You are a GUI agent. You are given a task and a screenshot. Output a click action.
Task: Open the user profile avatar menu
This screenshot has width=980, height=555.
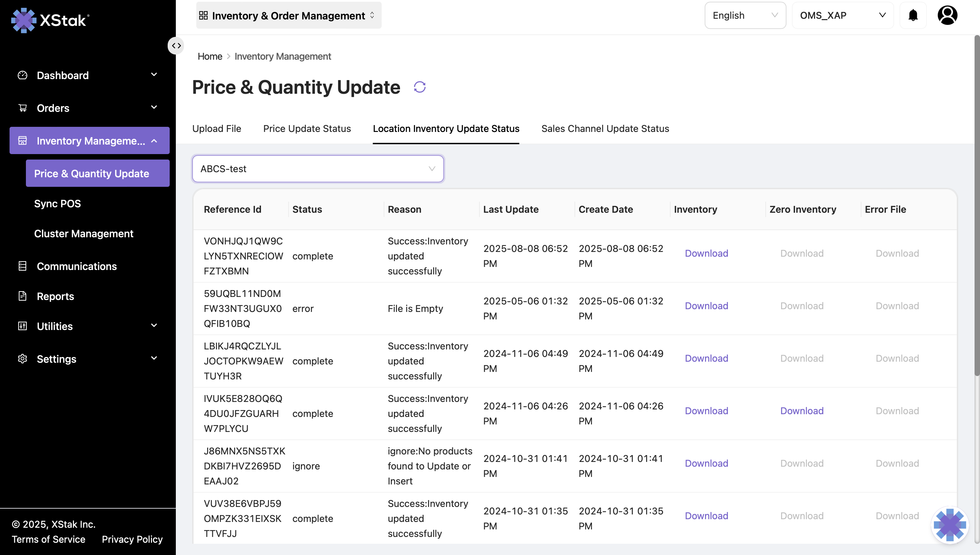point(947,15)
